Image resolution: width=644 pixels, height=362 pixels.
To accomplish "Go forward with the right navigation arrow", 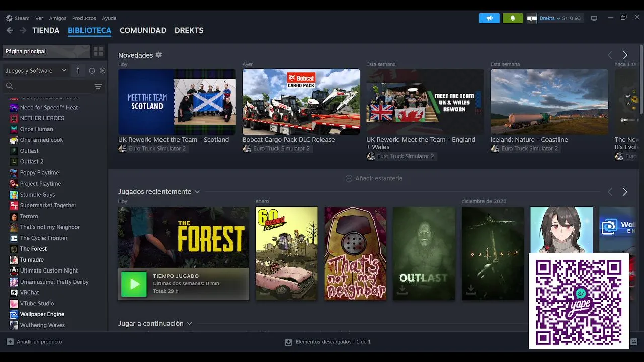I will (x=23, y=30).
